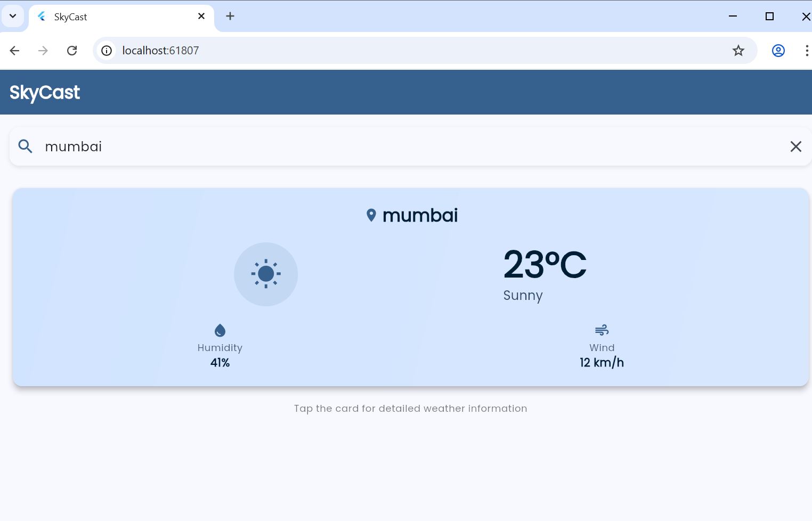Open a new browser tab
This screenshot has width=812, height=521.
tap(230, 16)
